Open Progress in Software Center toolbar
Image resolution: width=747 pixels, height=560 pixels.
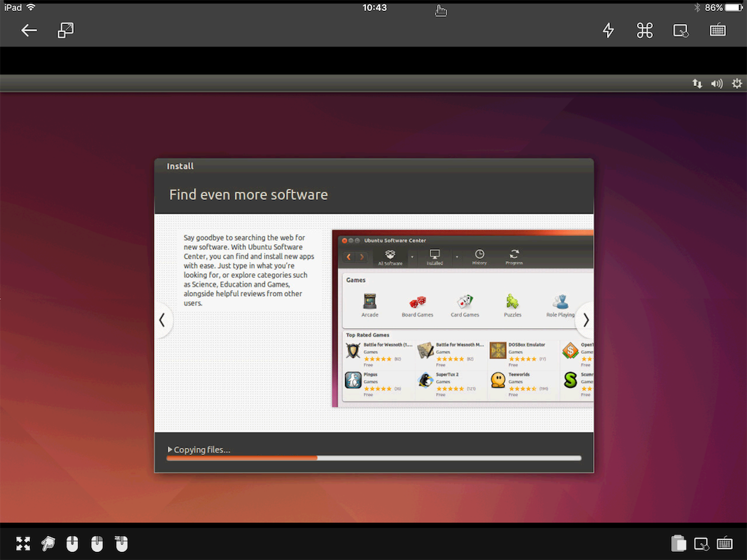point(514,257)
